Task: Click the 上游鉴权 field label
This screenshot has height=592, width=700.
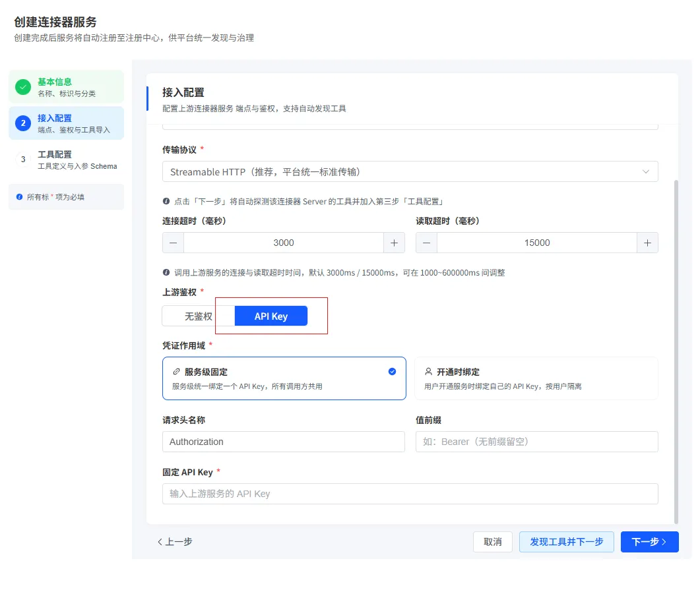Action: coord(179,292)
